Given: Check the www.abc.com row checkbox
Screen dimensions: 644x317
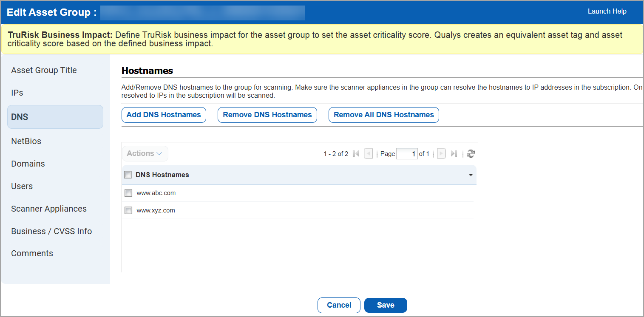Looking at the screenshot, I should 128,193.
